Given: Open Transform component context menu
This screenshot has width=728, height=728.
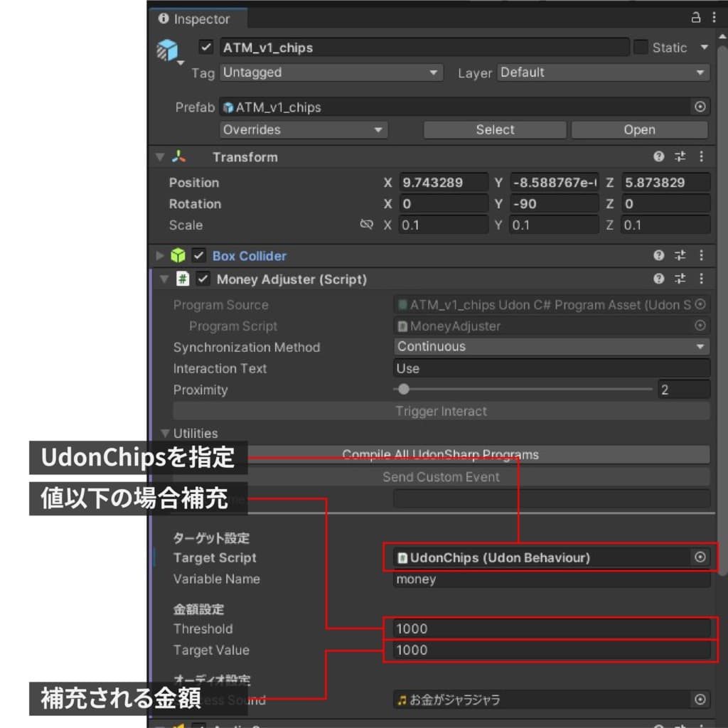Looking at the screenshot, I should click(x=701, y=156).
